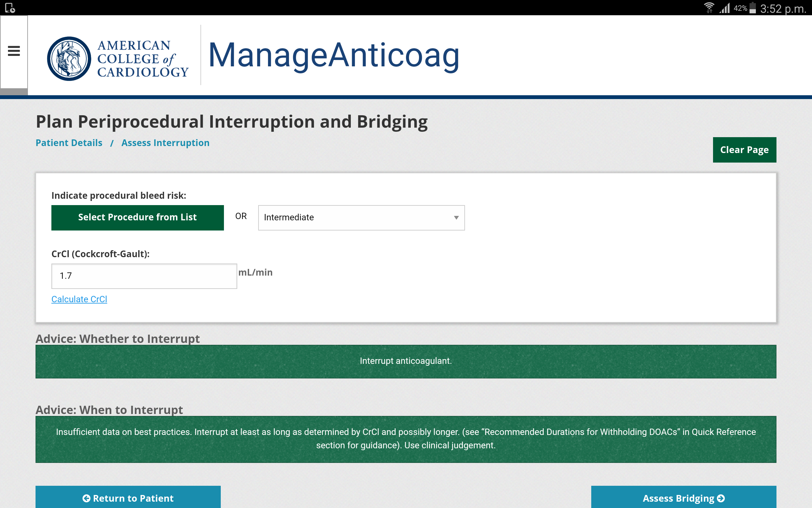Screen dimensions: 812x508
Task: Click the Clear Page button
Action: (x=744, y=150)
